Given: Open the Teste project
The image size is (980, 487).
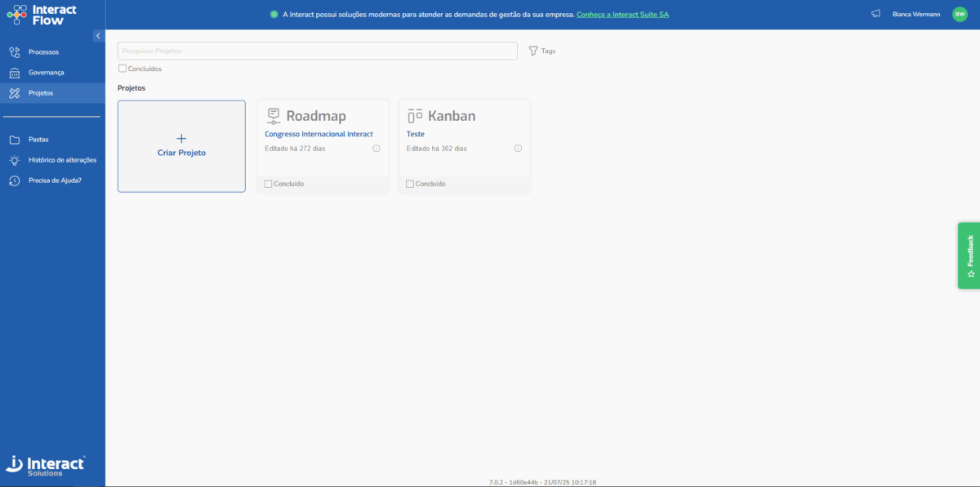Looking at the screenshot, I should click(416, 134).
